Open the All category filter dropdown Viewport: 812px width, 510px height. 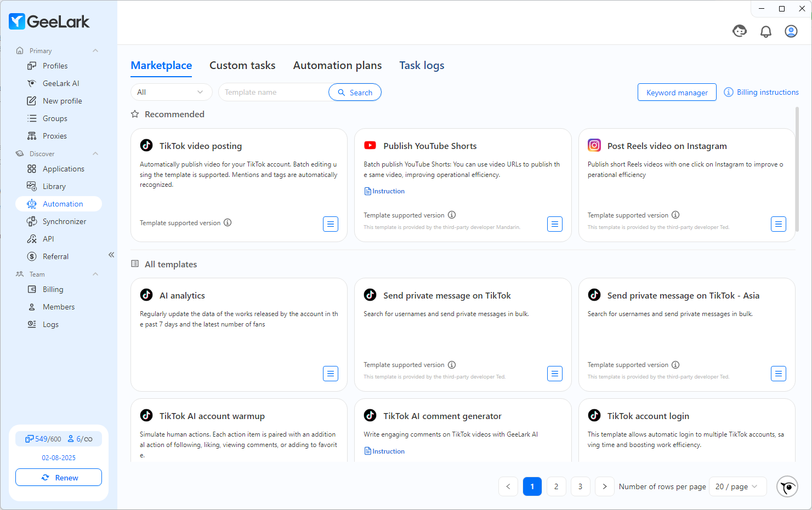(171, 92)
